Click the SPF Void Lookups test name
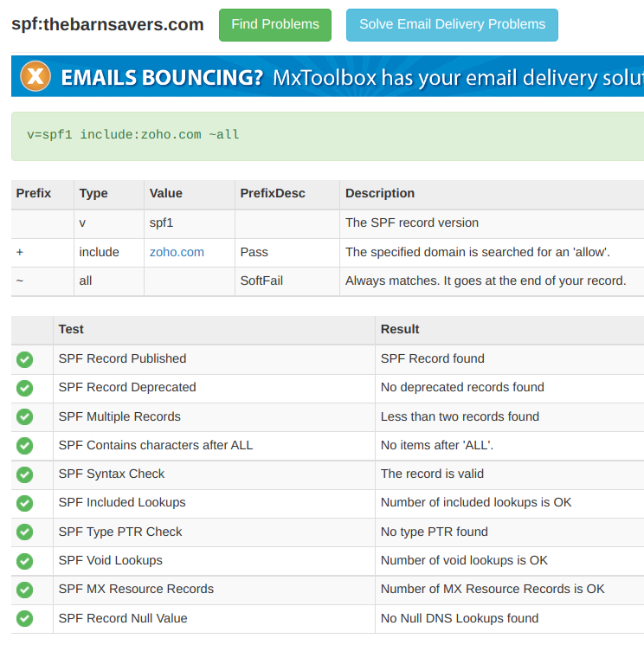 tap(111, 561)
